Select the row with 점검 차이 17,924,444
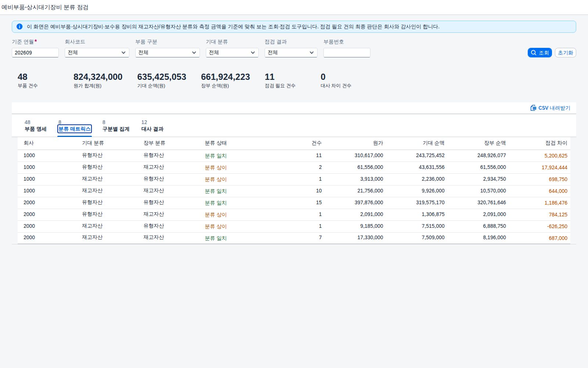Image resolution: width=588 pixels, height=368 pixels. click(294, 167)
